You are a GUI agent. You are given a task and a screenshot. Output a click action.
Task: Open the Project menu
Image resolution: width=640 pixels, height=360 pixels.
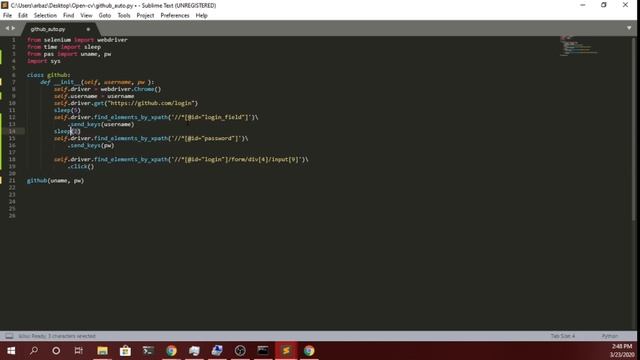point(145,16)
